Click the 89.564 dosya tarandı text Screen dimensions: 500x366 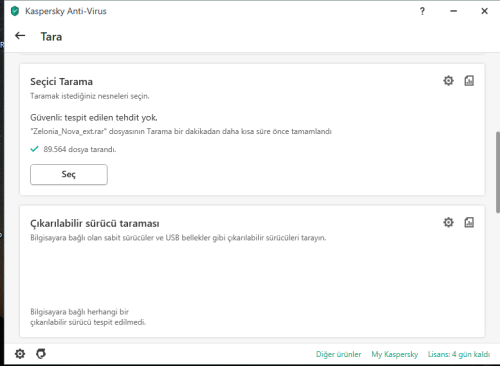[x=80, y=149]
